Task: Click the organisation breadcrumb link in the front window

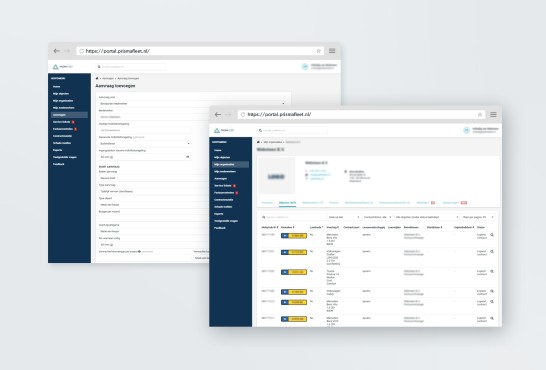Action: pos(273,142)
